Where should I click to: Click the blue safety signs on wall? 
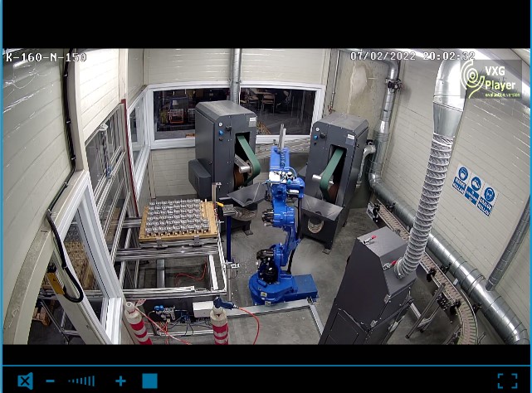coord(475,189)
